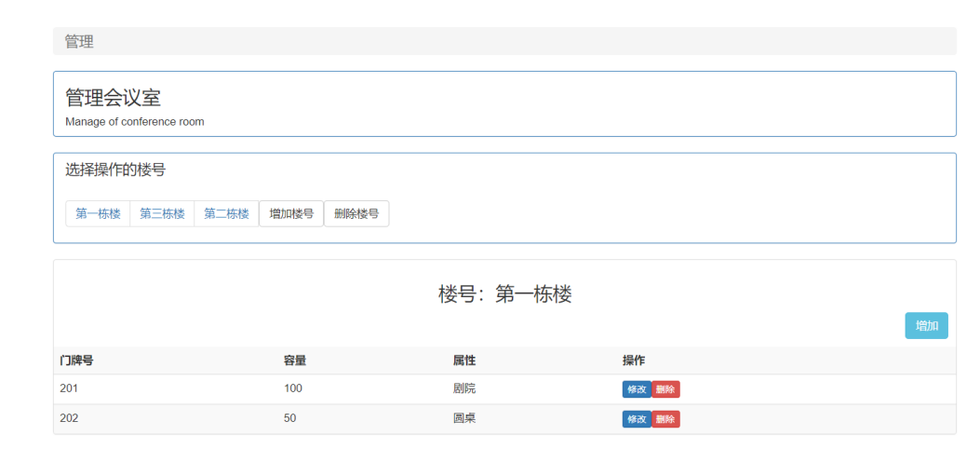This screenshot has width=980, height=449.
Task: Click the 增加楼号 button
Action: 291,214
